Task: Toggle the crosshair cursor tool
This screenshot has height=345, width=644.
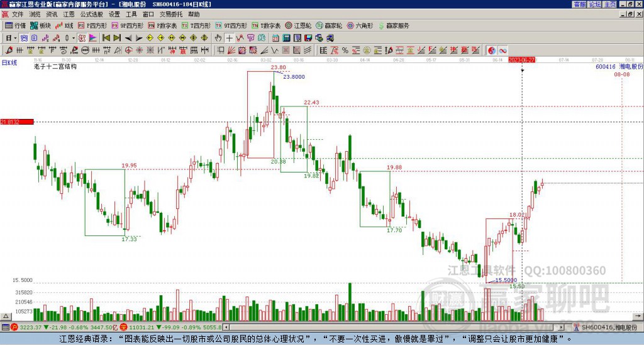Action: pyautogui.click(x=229, y=38)
